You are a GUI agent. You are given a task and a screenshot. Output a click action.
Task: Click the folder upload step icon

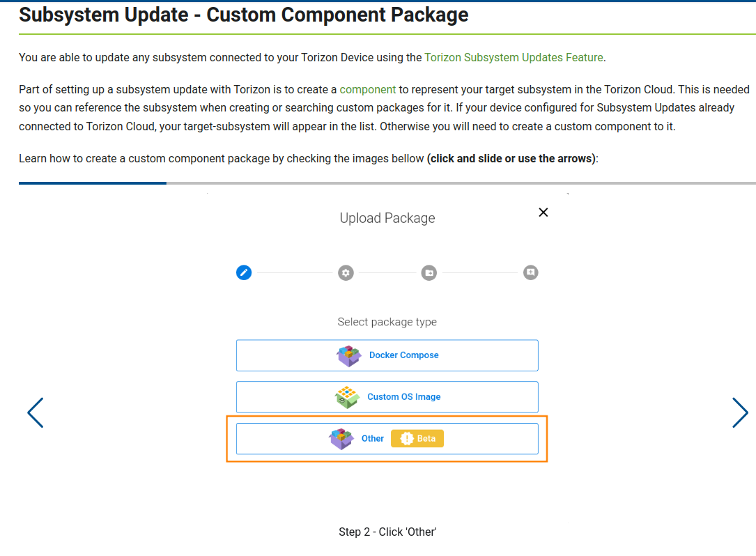click(429, 273)
